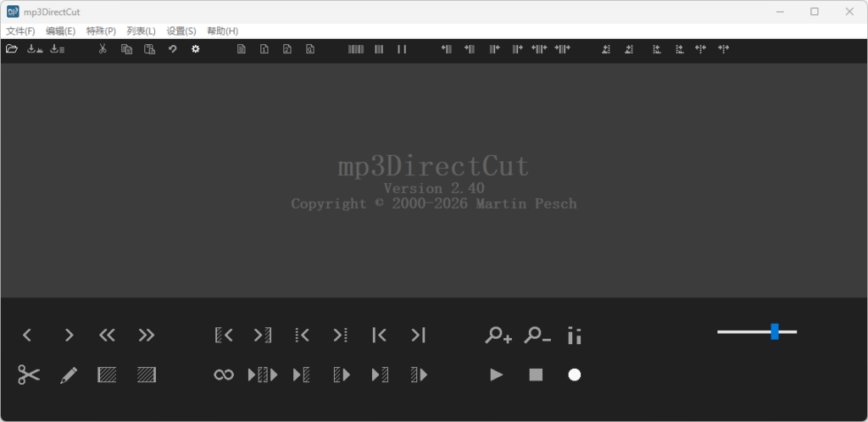This screenshot has width=868, height=422.
Task: Click the right-chevron-then-dotted-line icon
Action: click(x=341, y=336)
